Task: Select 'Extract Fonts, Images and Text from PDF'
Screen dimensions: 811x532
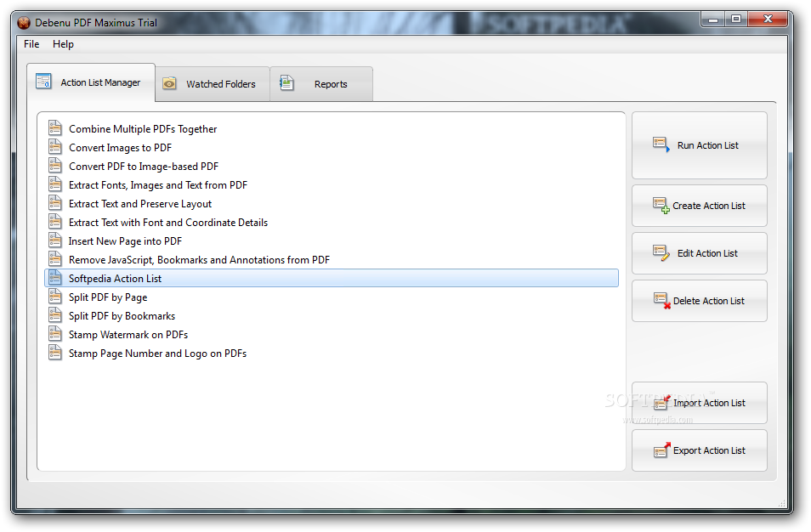Action: tap(331, 184)
